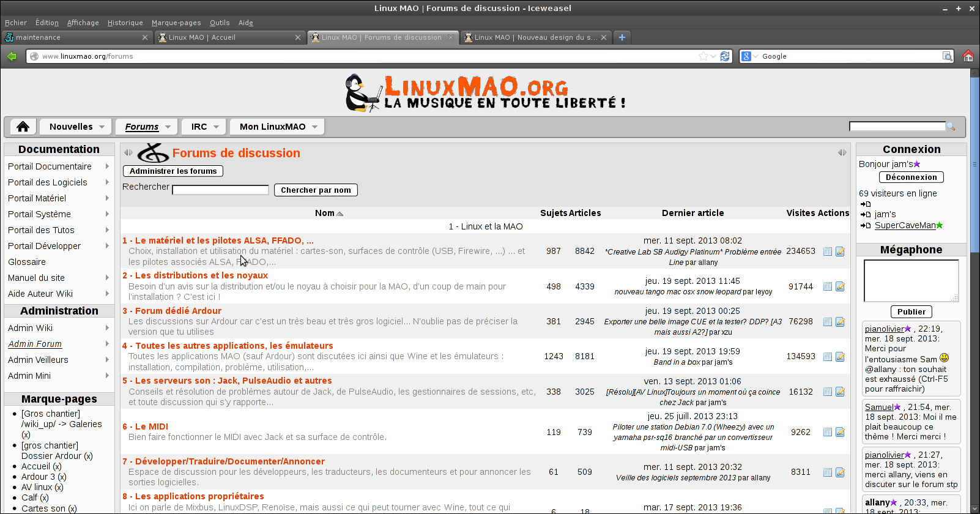Click the list icon for forum 5 serveurs son
The width and height of the screenshot is (980, 514).
point(828,392)
